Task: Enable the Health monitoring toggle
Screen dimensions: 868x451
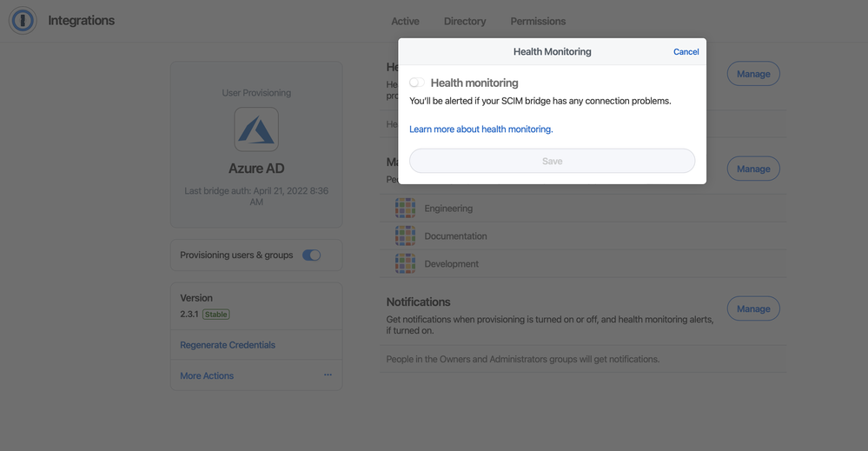Action: tap(417, 83)
